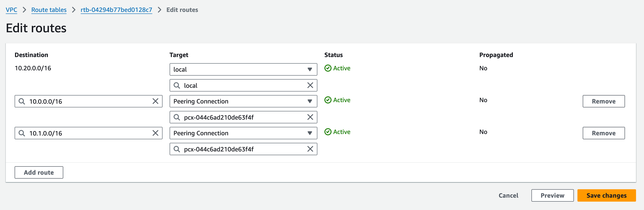Viewport: 644px width, 210px height.
Task: Go to VPC breadcrumb link
Action: [11, 10]
